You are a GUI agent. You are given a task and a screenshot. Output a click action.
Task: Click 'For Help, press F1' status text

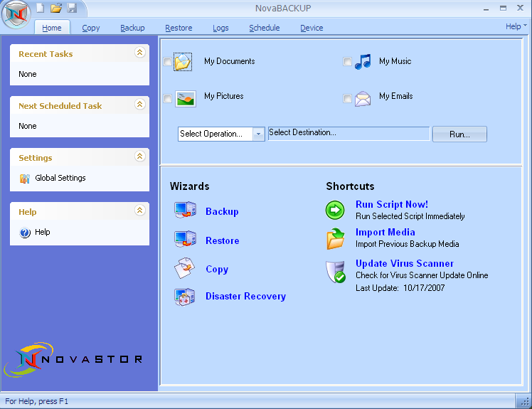[x=37, y=401]
